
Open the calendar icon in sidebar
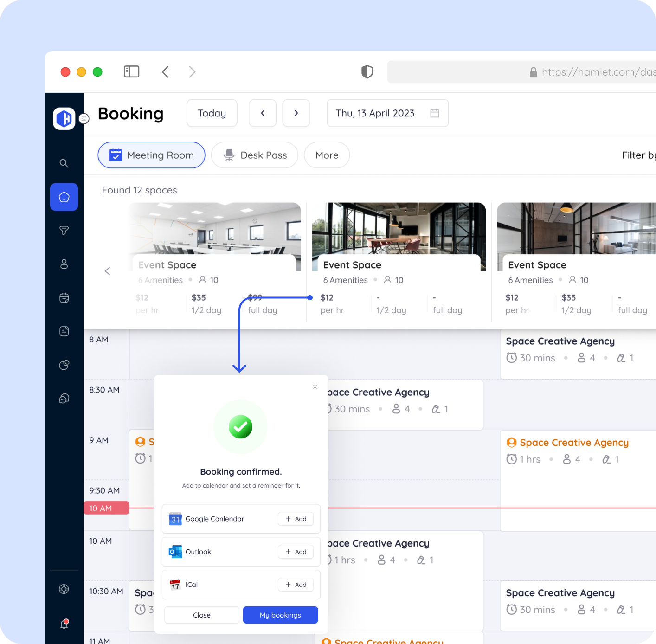64,298
